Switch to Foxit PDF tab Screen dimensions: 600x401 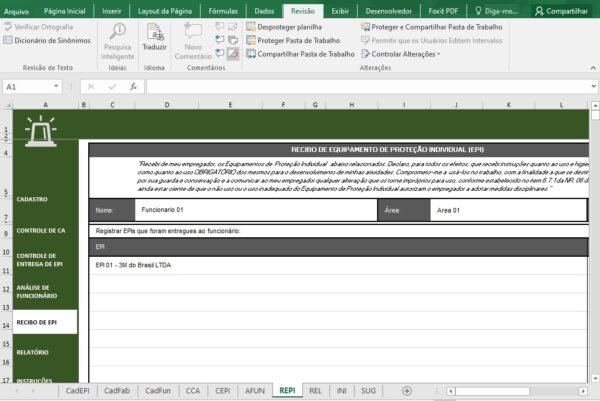tap(443, 11)
